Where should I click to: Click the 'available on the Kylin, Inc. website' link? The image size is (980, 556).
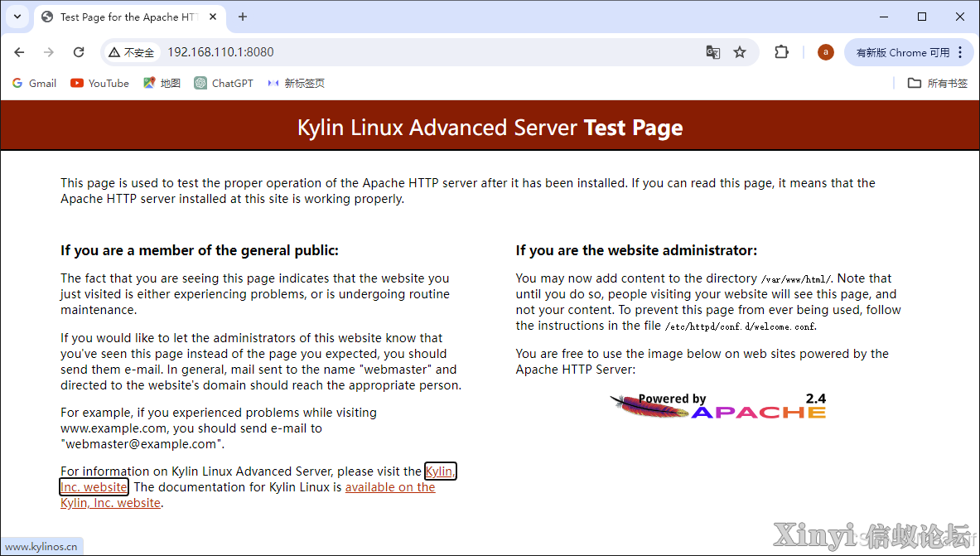click(x=390, y=487)
